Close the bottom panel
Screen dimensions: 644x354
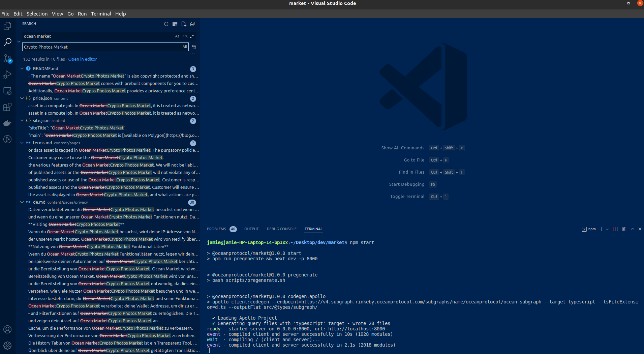(x=640, y=229)
